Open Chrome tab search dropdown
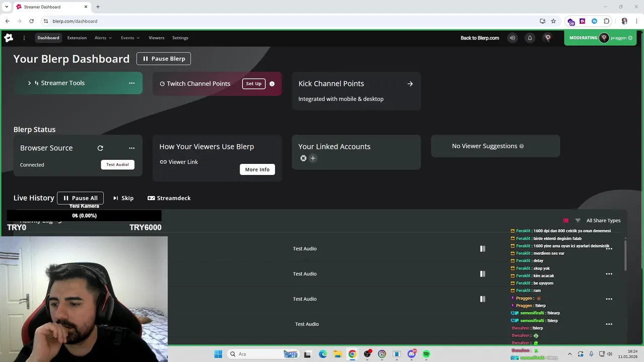Screen dimensions: 644x362 [x=7, y=7]
